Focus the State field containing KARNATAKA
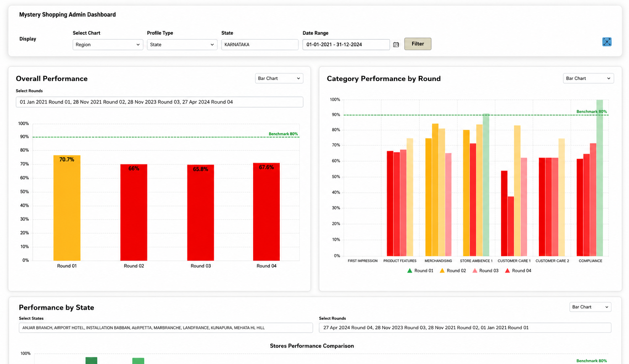629x364 pixels. coord(260,45)
